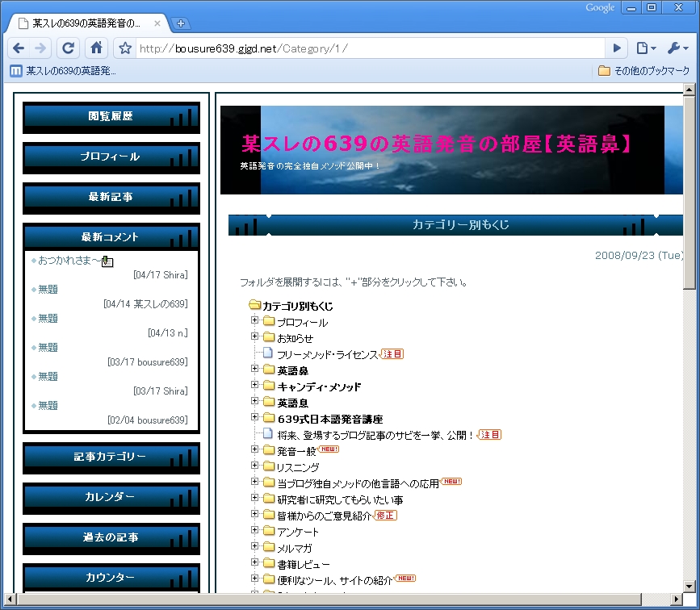The image size is (700, 610).
Task: Open the フリーメソッド・ライセンス document
Action: (327, 355)
